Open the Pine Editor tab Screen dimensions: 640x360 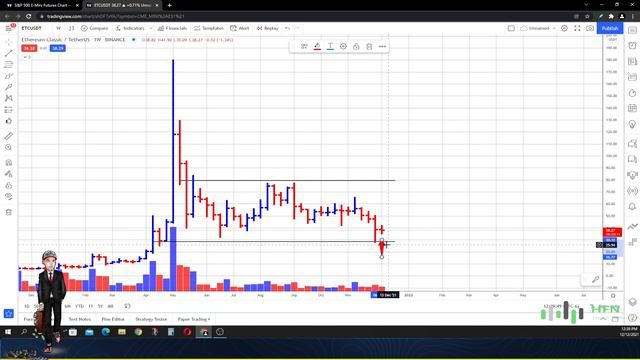click(x=113, y=319)
